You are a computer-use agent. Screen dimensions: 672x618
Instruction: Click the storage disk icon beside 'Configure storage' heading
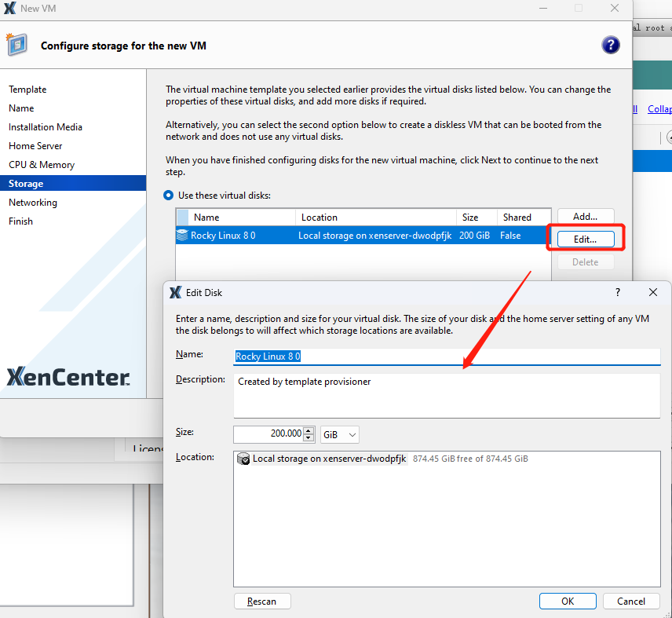pos(16,45)
